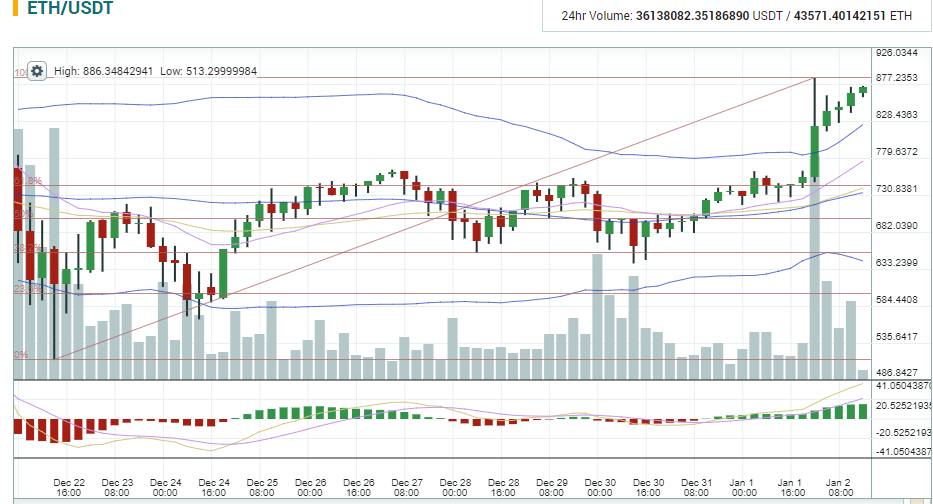Click the 926.0344 price axis label
Viewport: 933px width, 504px height.
click(x=896, y=53)
